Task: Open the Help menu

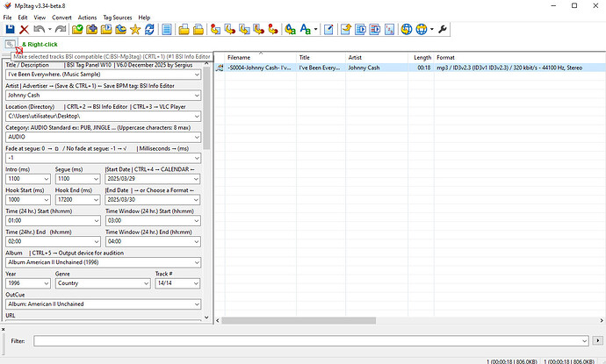Action: pos(144,18)
